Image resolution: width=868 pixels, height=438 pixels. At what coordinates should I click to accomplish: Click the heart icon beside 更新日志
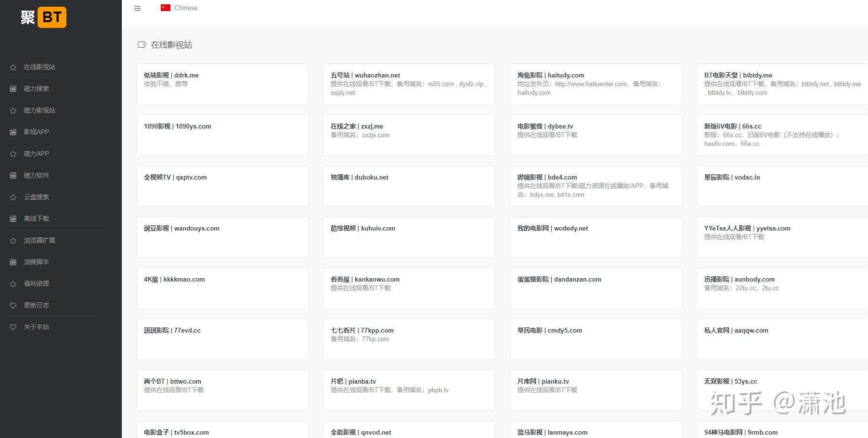[13, 306]
